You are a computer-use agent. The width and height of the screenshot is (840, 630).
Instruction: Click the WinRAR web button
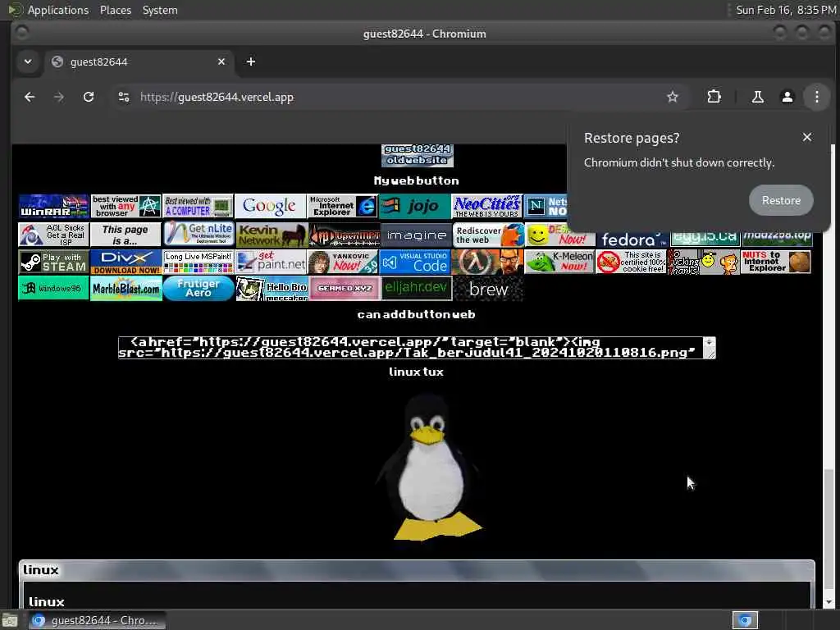point(53,206)
